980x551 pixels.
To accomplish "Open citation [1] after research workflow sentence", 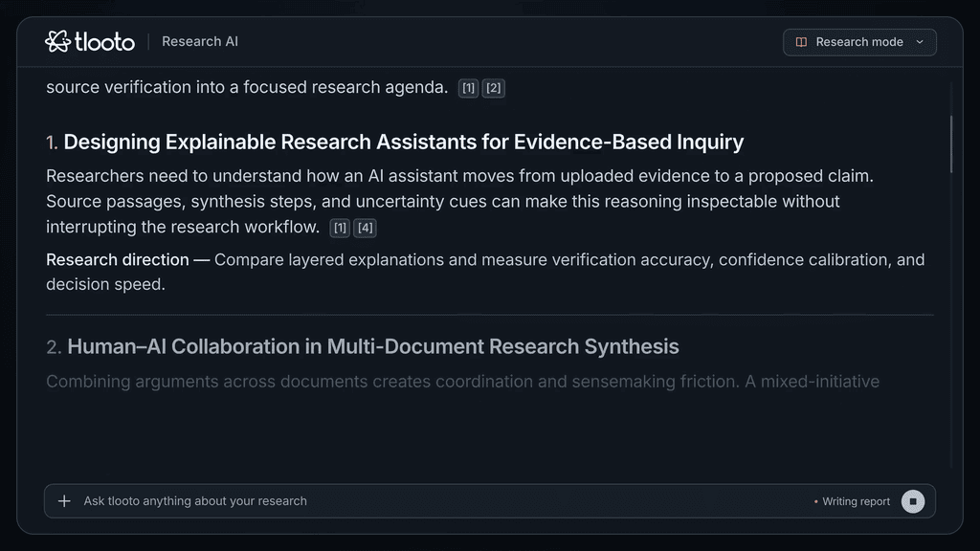I will click(x=340, y=228).
